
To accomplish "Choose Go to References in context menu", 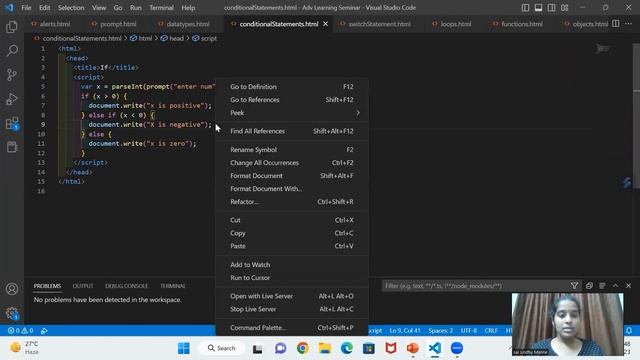I will point(292,100).
